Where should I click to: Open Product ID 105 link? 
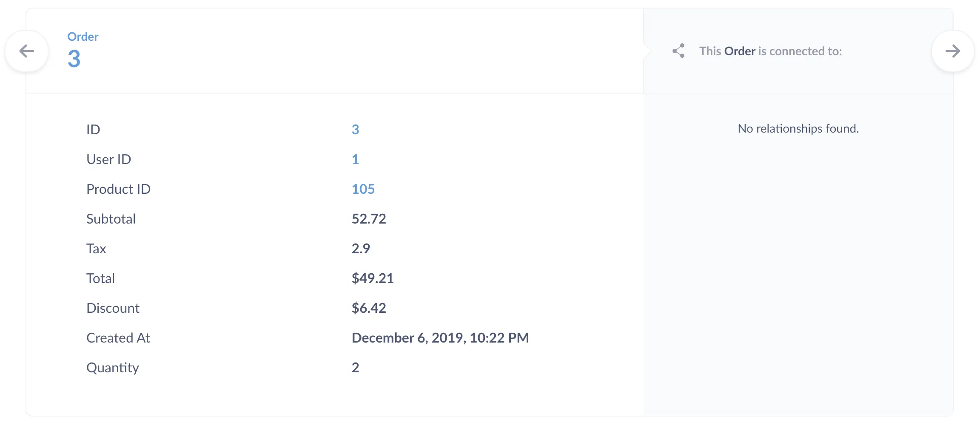[363, 189]
